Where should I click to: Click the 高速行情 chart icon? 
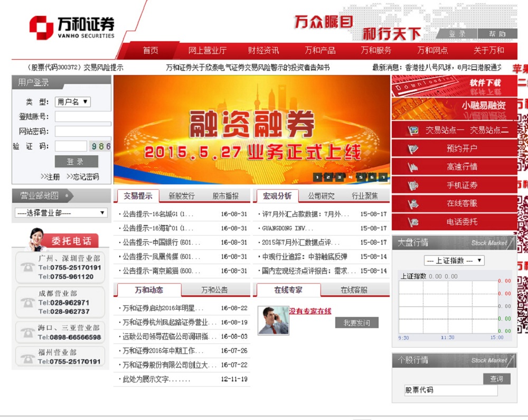click(x=413, y=167)
